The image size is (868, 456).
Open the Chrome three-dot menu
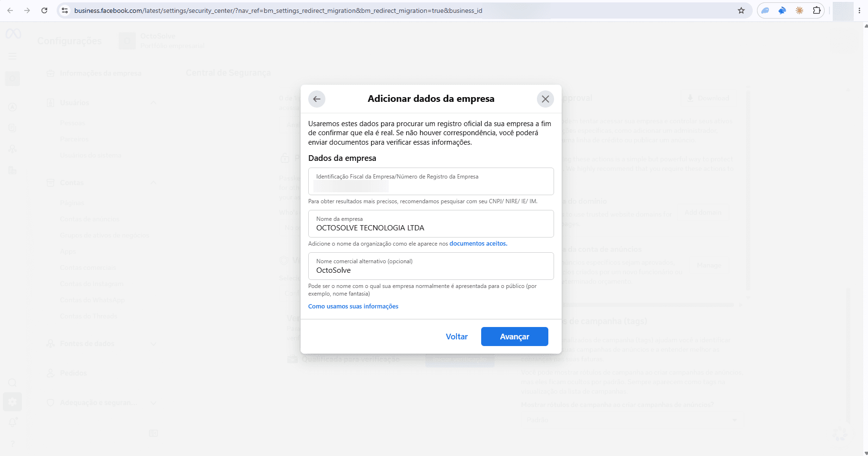[859, 10]
